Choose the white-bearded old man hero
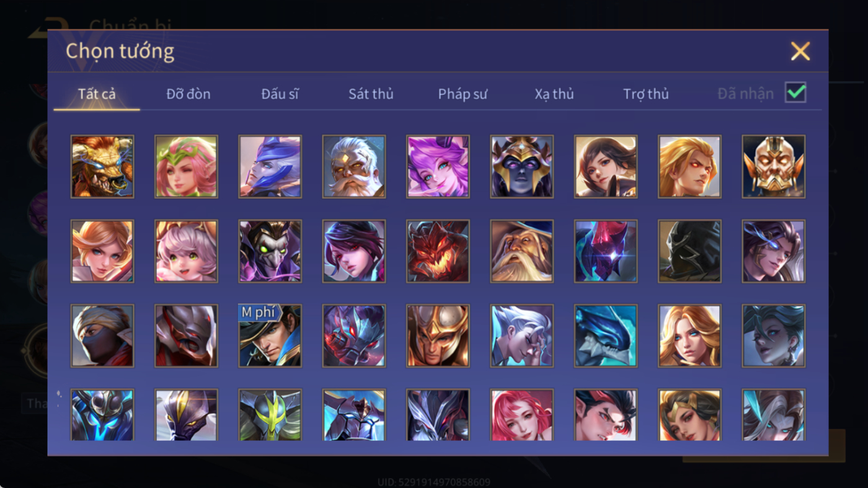The width and height of the screenshot is (868, 488). click(x=354, y=167)
